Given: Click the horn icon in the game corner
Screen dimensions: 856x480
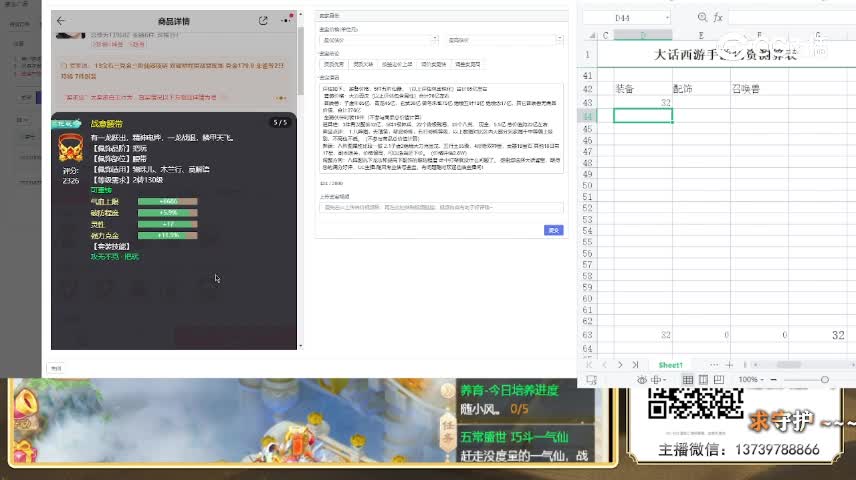Looking at the screenshot, I should coord(25,402).
